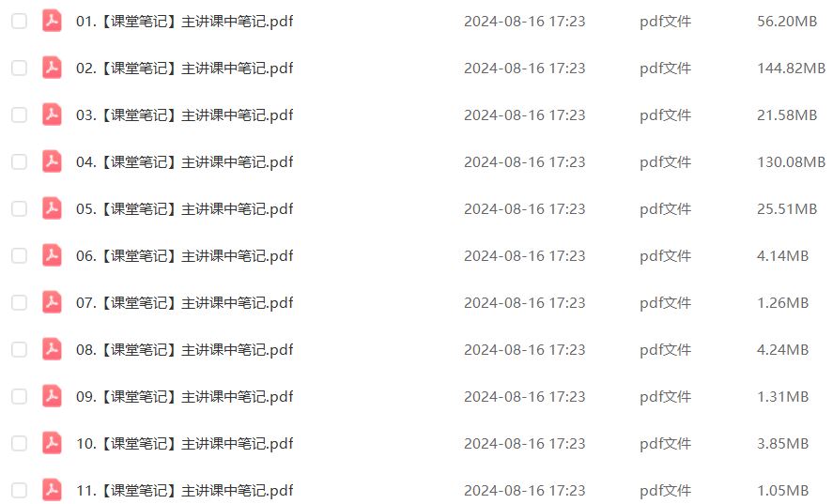Viewport: 833px width, 504px height.
Task: Select the PDF icon next to file 10
Action: click(52, 443)
